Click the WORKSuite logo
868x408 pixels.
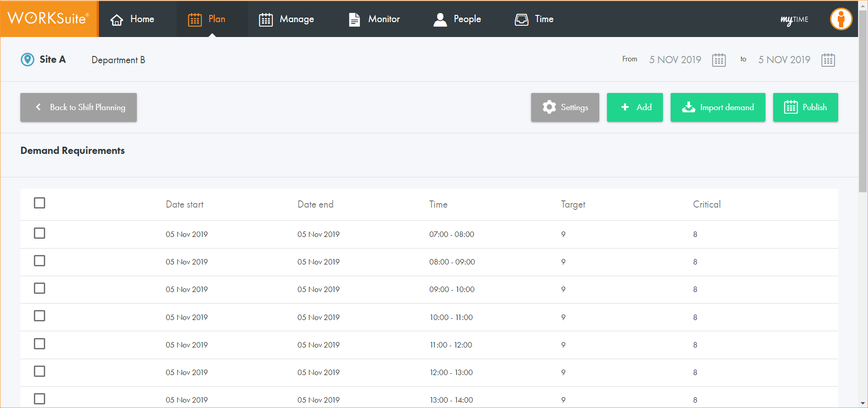pos(49,19)
